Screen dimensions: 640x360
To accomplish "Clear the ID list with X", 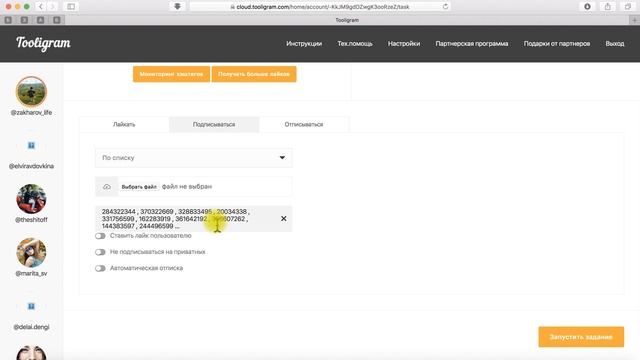I will [284, 219].
